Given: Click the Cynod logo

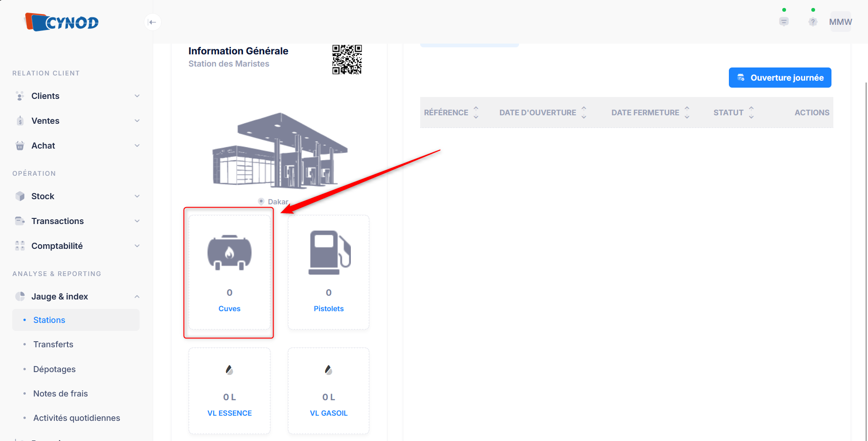Looking at the screenshot, I should (61, 22).
